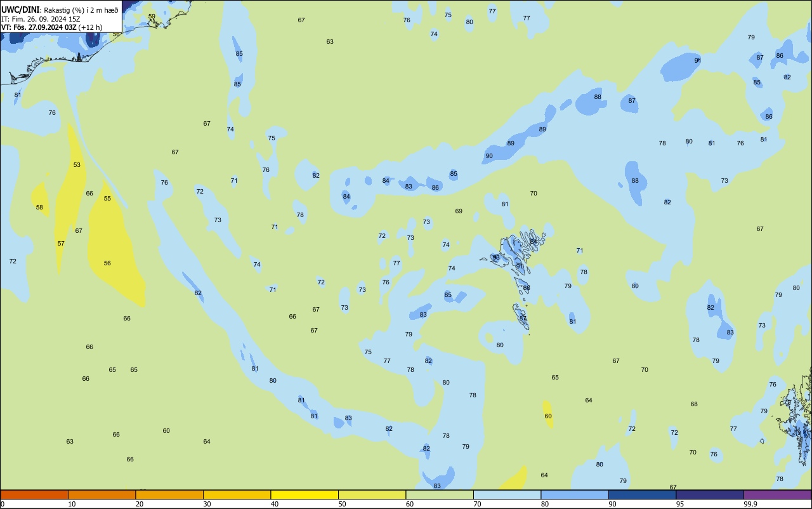Click the 69 humidity value on the map
The height and width of the screenshot is (509, 812).
[459, 211]
